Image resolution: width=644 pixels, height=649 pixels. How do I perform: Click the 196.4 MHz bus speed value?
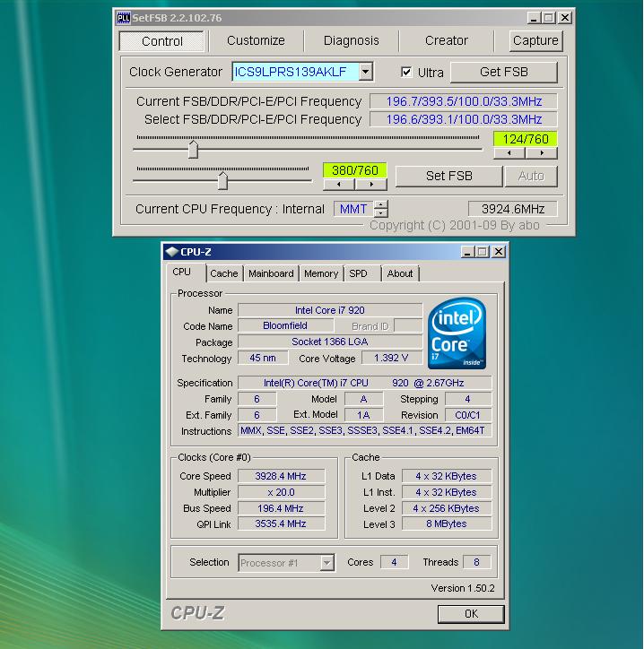tap(281, 508)
